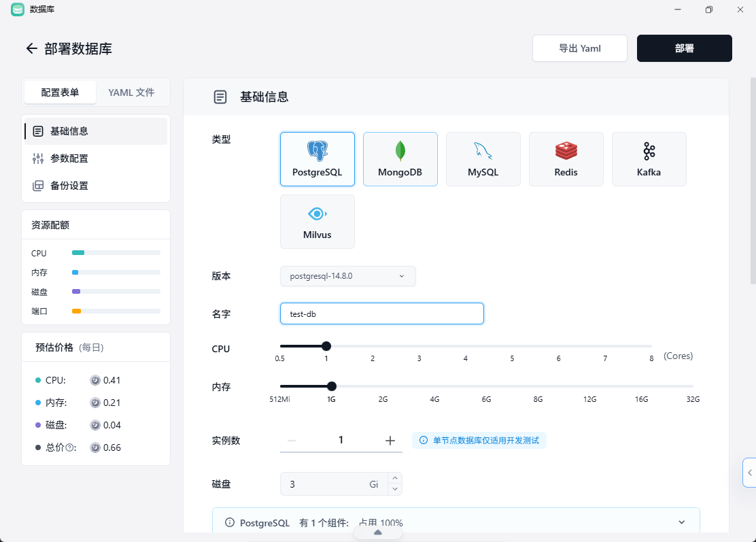Expand the bottom drawer up-arrow handle

378,532
